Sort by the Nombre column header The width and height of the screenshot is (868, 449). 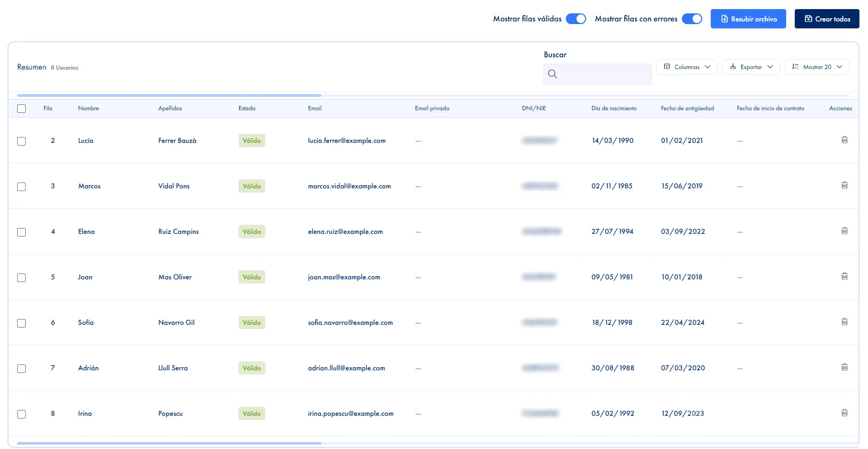[x=88, y=108]
